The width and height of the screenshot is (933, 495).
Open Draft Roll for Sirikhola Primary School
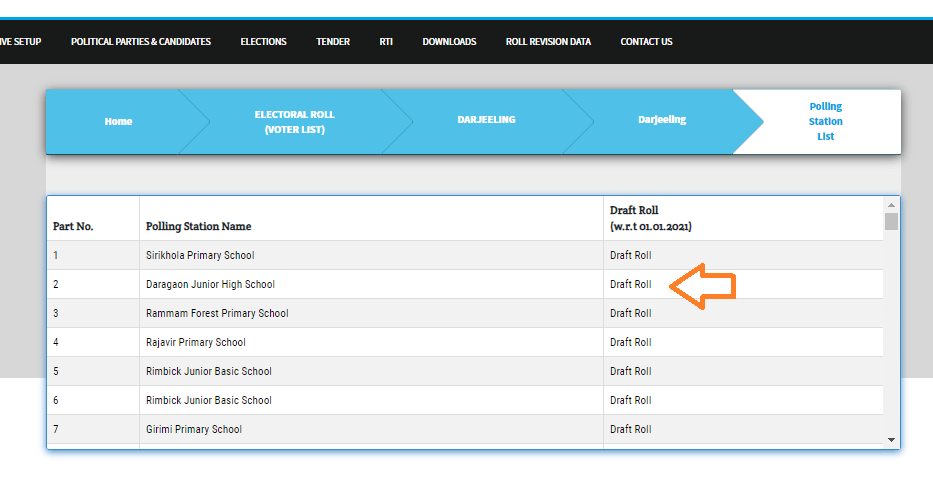pyautogui.click(x=630, y=255)
